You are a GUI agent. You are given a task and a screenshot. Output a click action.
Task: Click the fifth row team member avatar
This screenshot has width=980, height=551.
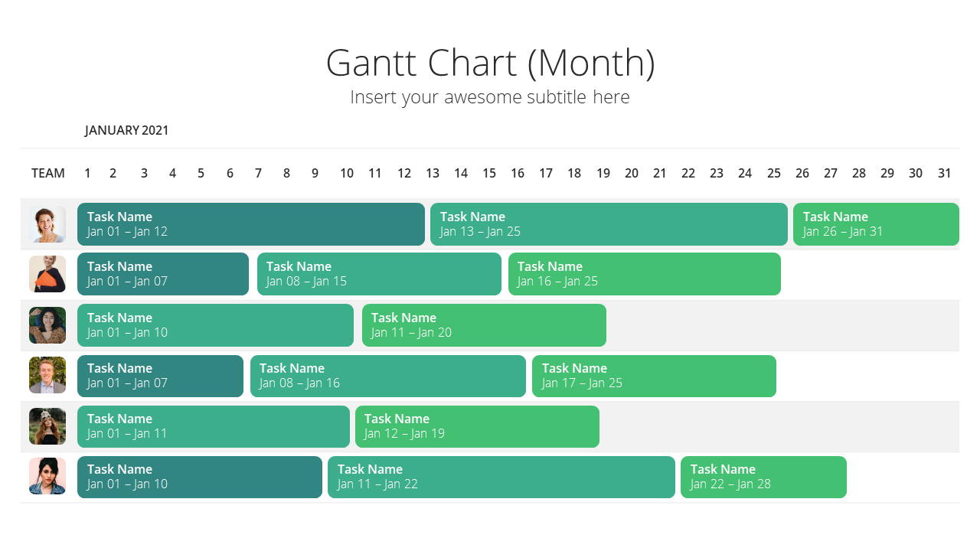47,426
